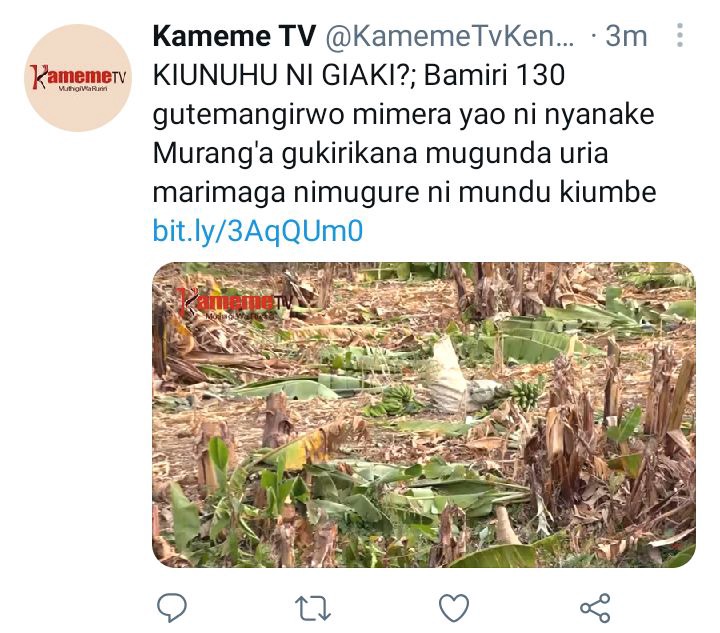Click the last text line ending kiumbe
Viewport: 720px width, 633px height.
[x=404, y=192]
